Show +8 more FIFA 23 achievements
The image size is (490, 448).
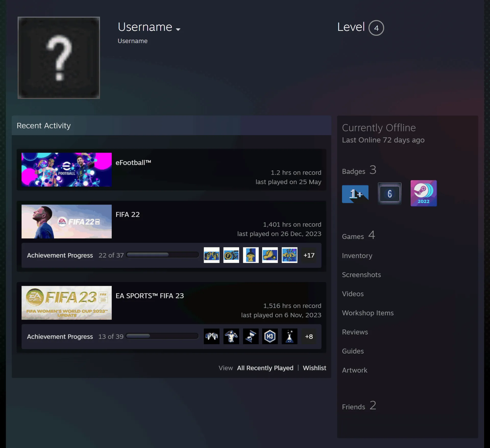point(309,337)
